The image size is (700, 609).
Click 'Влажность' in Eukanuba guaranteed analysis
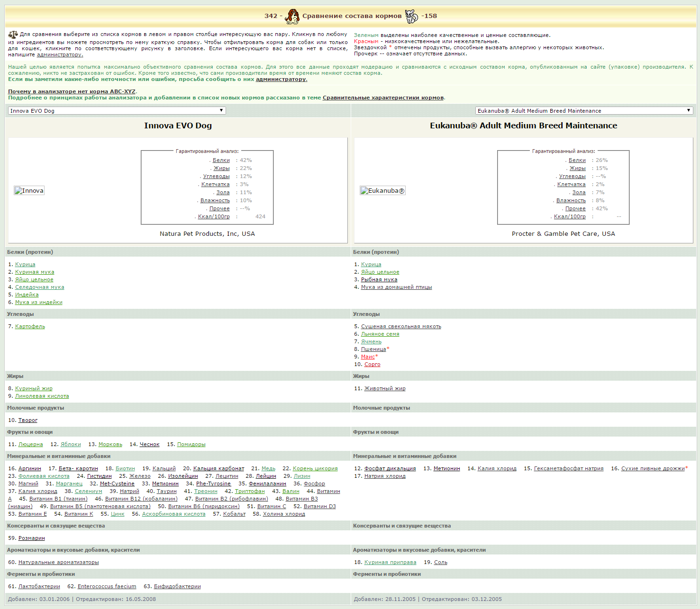pyautogui.click(x=571, y=201)
